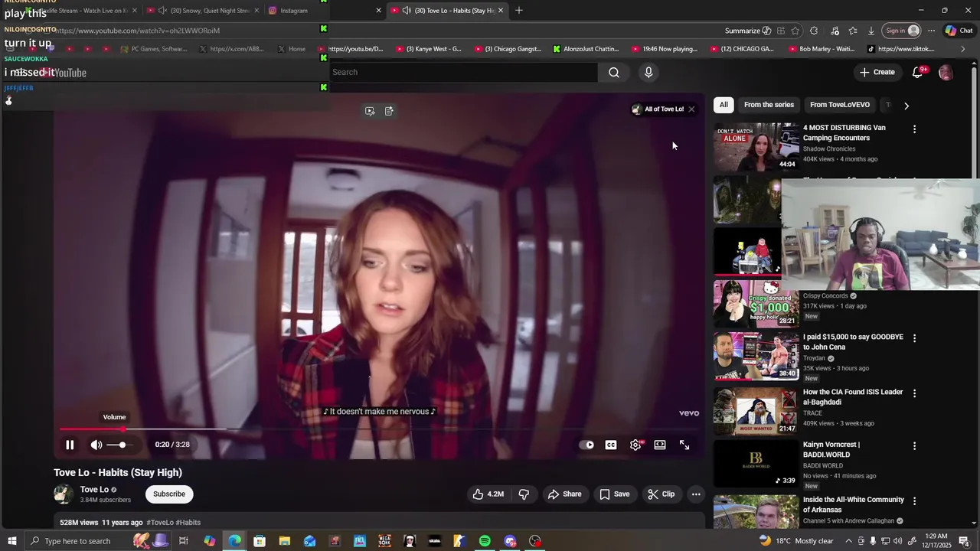Click the #Habits hashtag

tap(188, 523)
